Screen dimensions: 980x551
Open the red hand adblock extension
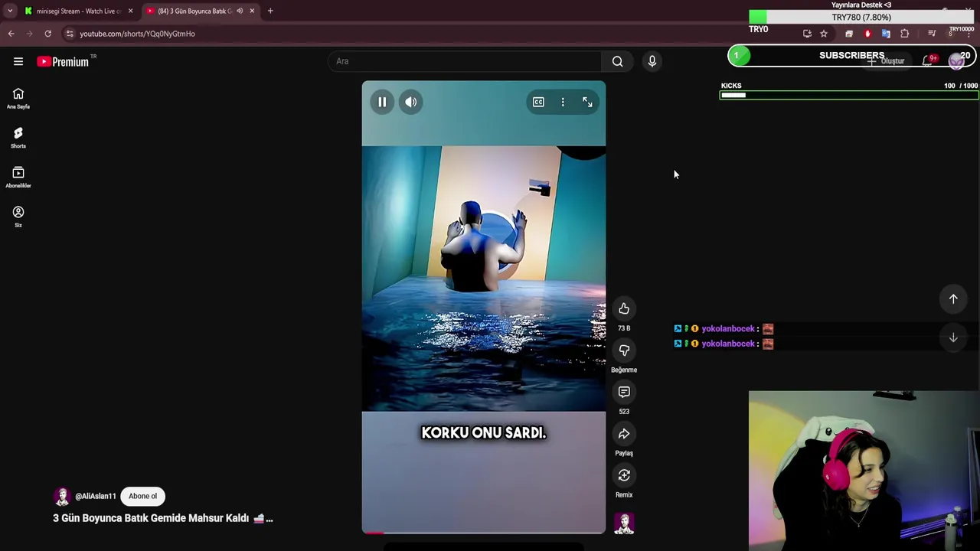click(867, 34)
